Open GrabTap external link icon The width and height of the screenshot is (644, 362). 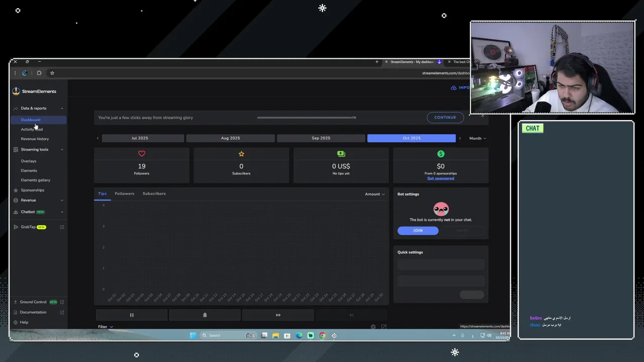point(62,227)
